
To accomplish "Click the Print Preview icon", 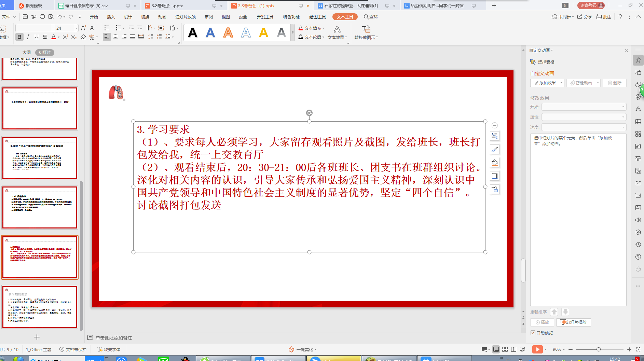I will click(51, 17).
